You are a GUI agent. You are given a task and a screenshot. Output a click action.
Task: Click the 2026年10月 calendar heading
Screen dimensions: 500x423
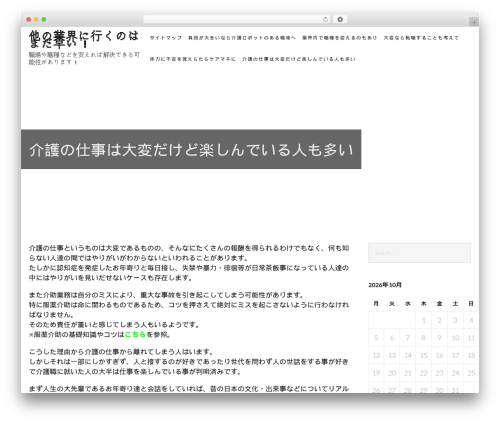click(385, 285)
